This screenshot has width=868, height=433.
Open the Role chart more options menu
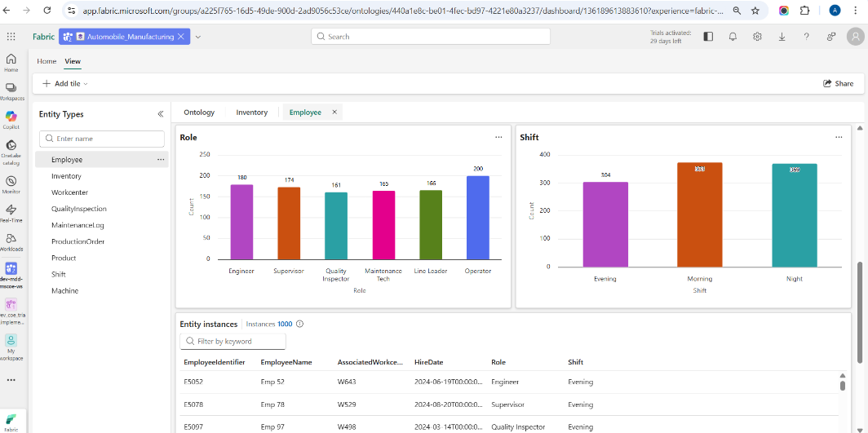pyautogui.click(x=498, y=137)
